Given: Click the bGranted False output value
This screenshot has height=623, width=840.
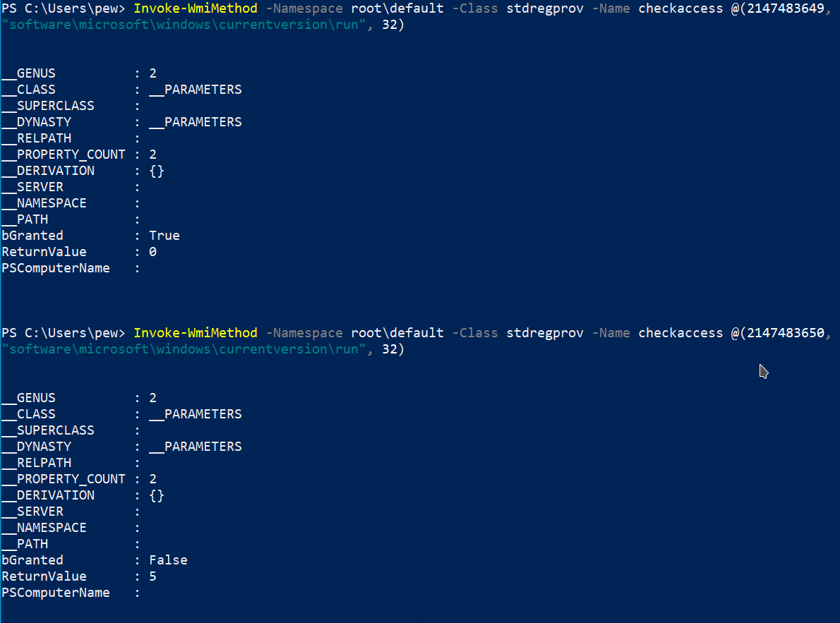Looking at the screenshot, I should point(168,560).
